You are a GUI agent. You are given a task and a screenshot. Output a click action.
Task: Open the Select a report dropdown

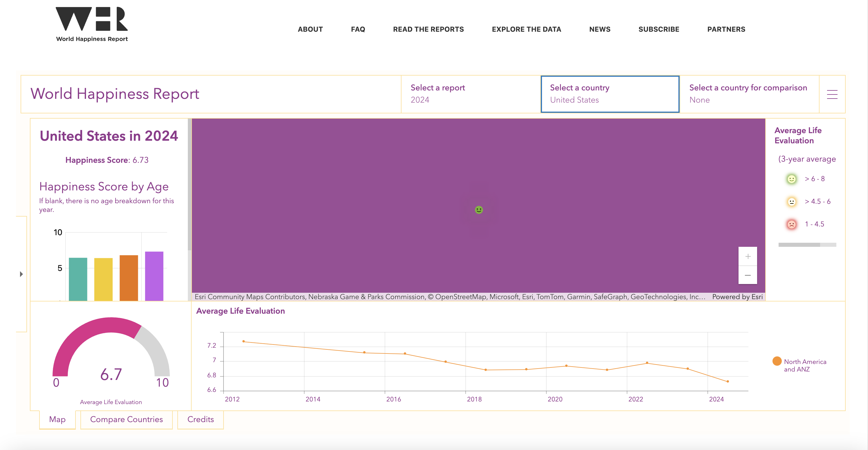click(x=470, y=94)
